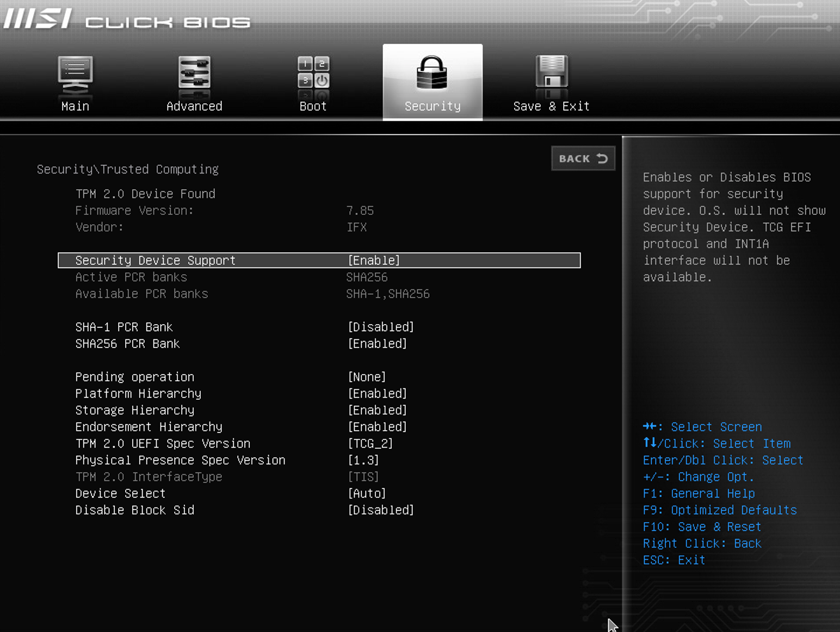The height and width of the screenshot is (632, 840).
Task: Select the SHA-1 PCR Bank label
Action: point(124,327)
